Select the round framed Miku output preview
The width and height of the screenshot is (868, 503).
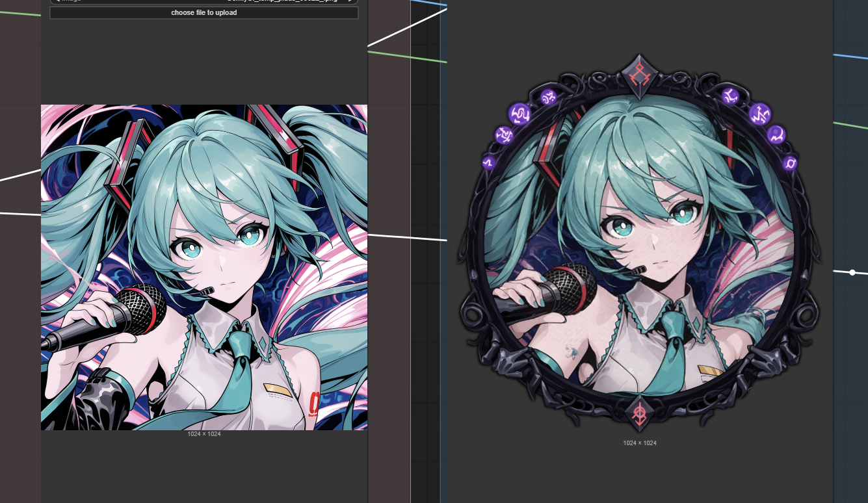(x=640, y=244)
